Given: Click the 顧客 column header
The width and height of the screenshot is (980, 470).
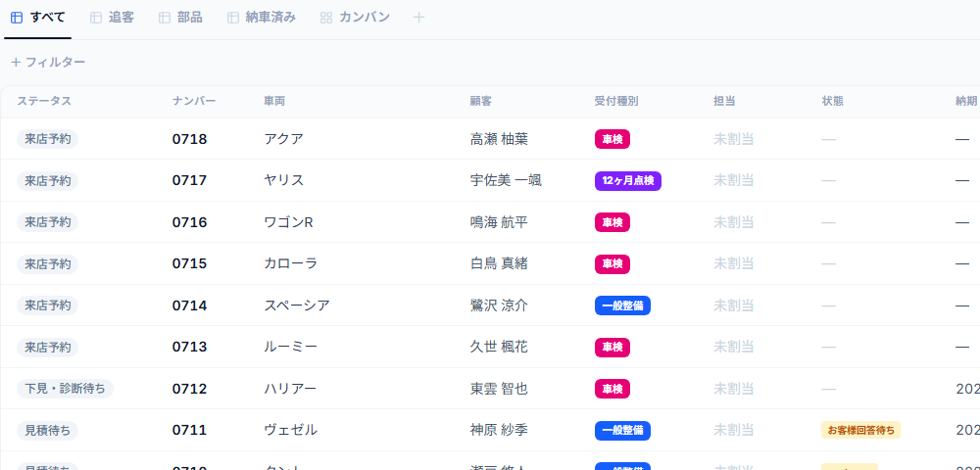Looking at the screenshot, I should pos(480,101).
